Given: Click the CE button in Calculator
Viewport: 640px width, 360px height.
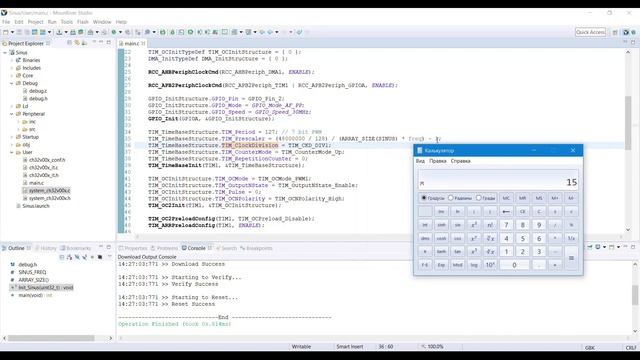Looking at the screenshot, I should [522, 211].
